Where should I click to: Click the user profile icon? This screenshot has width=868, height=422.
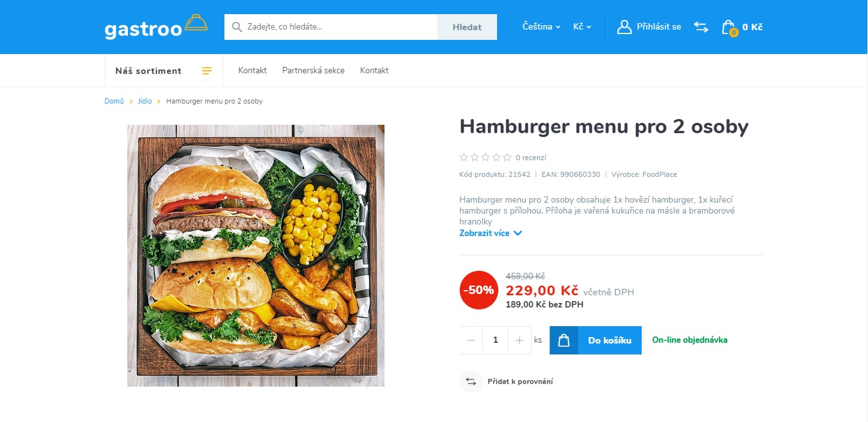624,27
